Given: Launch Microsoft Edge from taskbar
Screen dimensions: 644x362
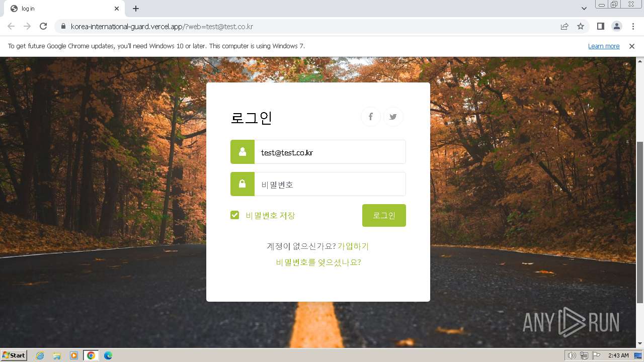Looking at the screenshot, I should pyautogui.click(x=108, y=355).
